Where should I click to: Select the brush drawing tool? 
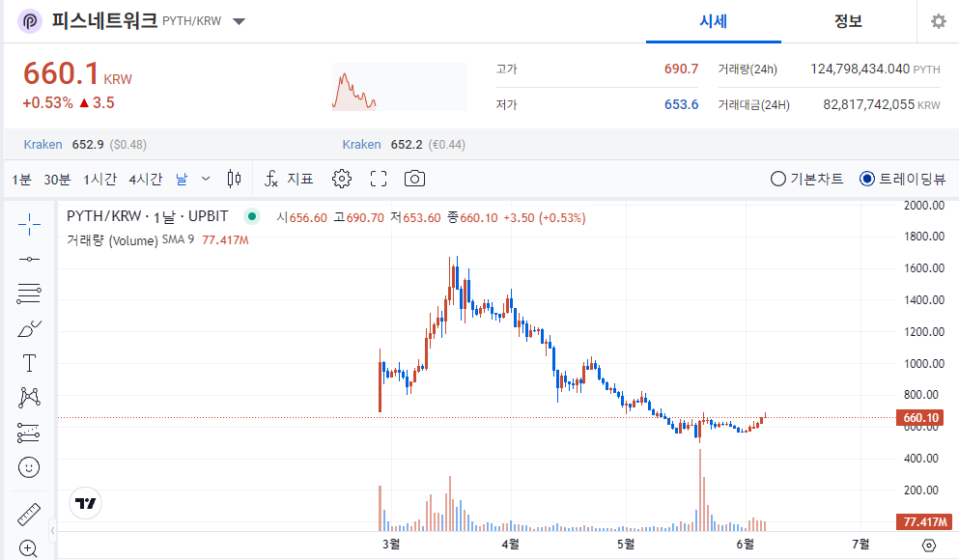click(x=29, y=329)
